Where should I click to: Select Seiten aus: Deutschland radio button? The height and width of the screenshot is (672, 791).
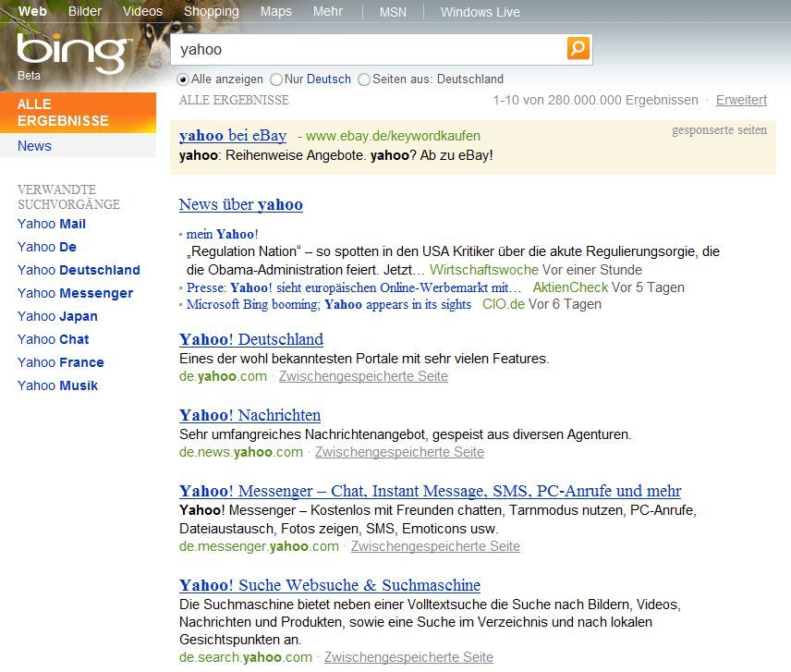coord(364,79)
